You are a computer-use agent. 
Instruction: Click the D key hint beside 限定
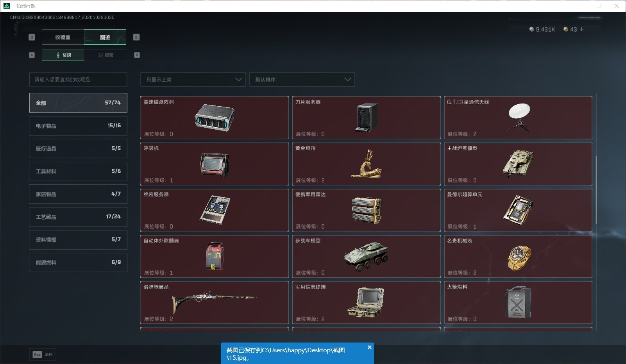click(137, 55)
